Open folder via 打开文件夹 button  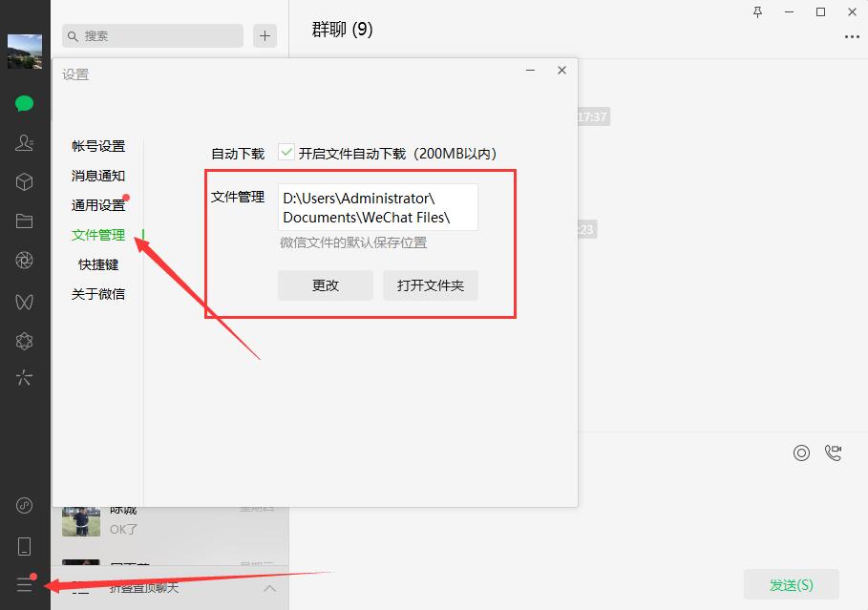(430, 284)
